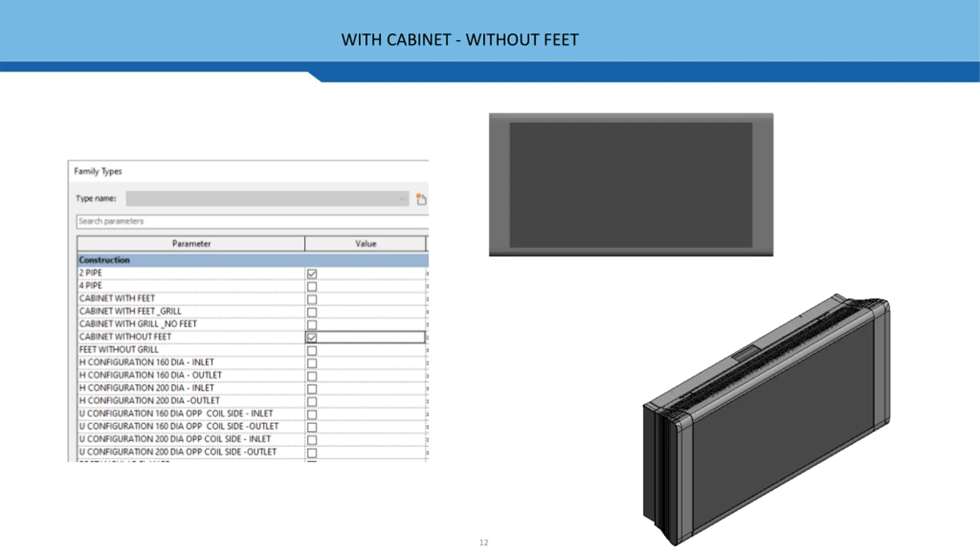Tick U CONFIGURATION 160 DIA OPP COIL SIDE - INLET
This screenshot has width=980, height=551.
[312, 414]
